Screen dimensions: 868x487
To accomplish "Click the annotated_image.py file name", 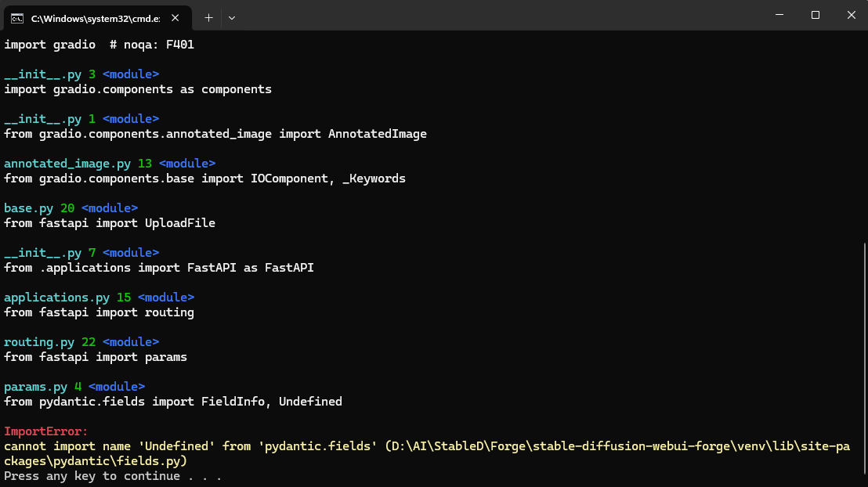I will (x=67, y=164).
